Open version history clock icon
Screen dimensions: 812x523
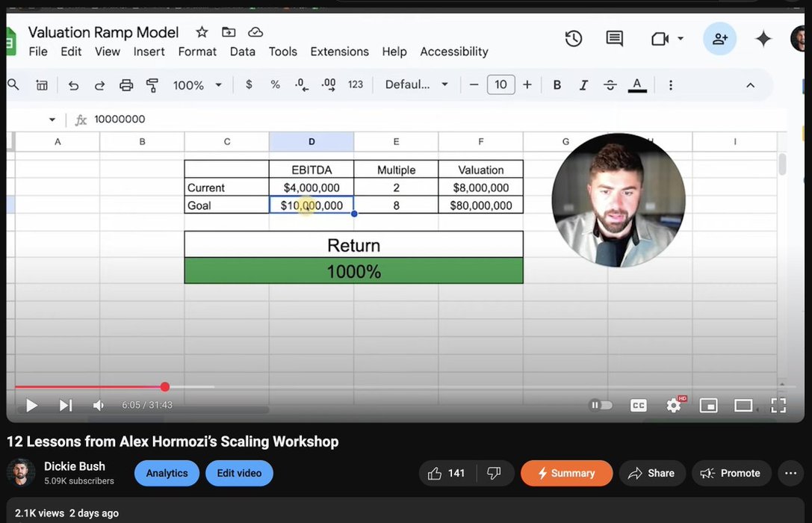573,39
